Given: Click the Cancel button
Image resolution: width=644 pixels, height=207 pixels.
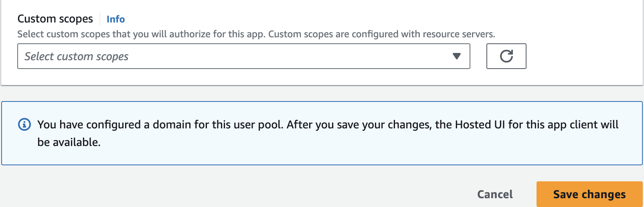Looking at the screenshot, I should (495, 194).
